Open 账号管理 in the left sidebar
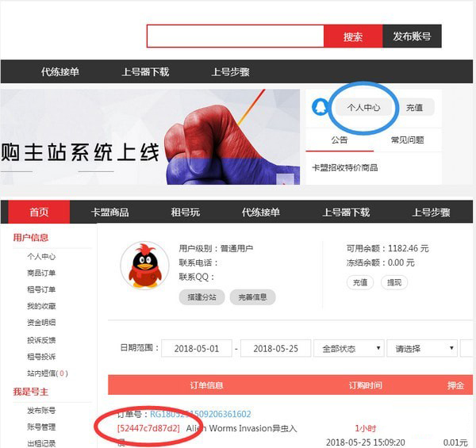 (41, 427)
